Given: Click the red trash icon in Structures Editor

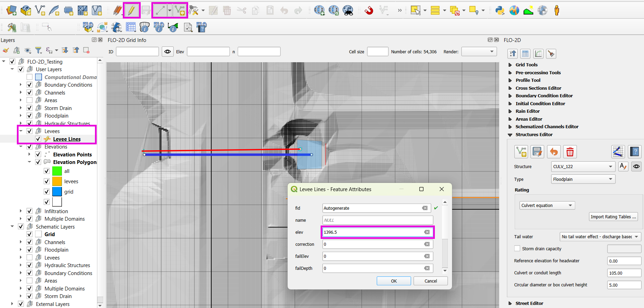Looking at the screenshot, I should (x=570, y=152).
